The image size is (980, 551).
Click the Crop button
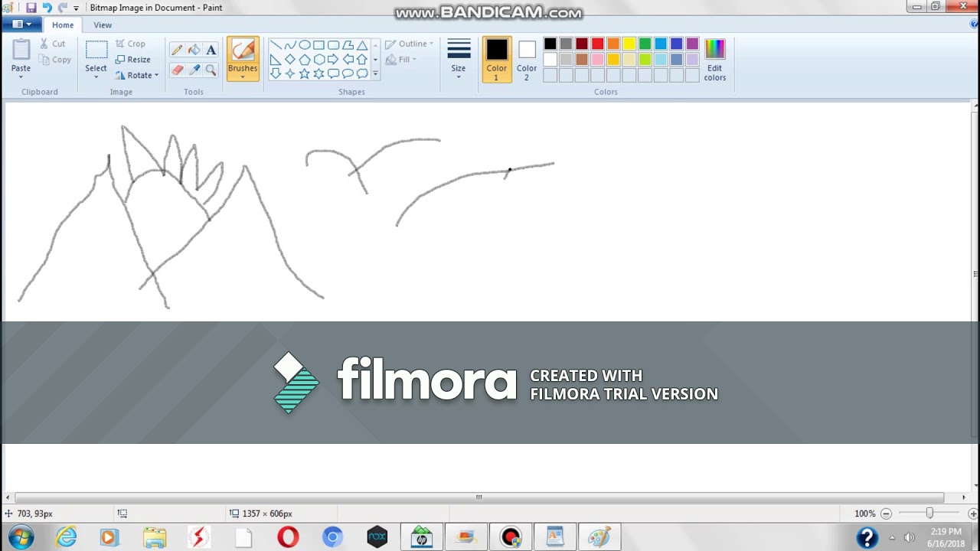(130, 44)
